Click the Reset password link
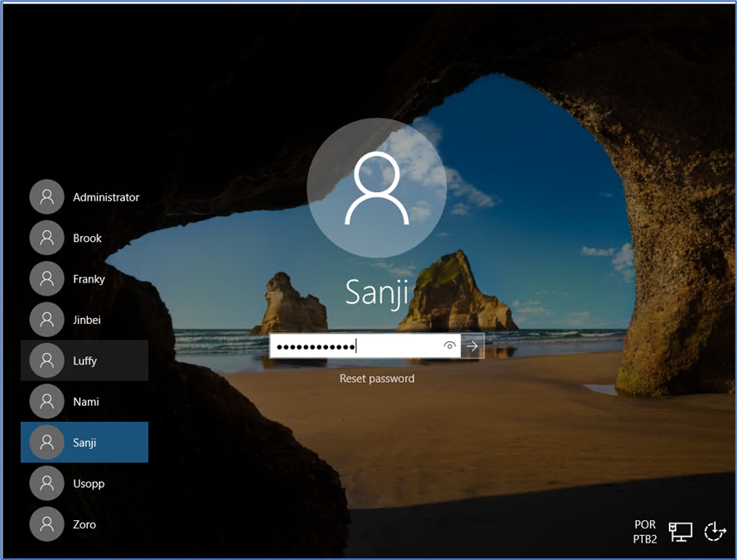 pos(377,379)
